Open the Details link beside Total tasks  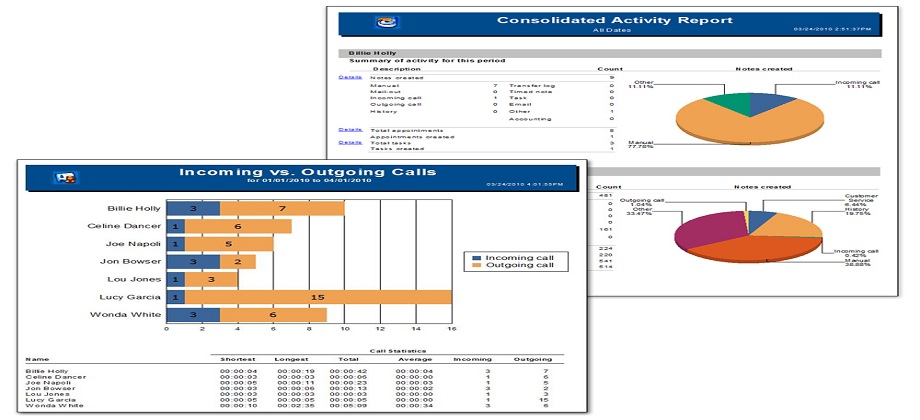point(350,142)
